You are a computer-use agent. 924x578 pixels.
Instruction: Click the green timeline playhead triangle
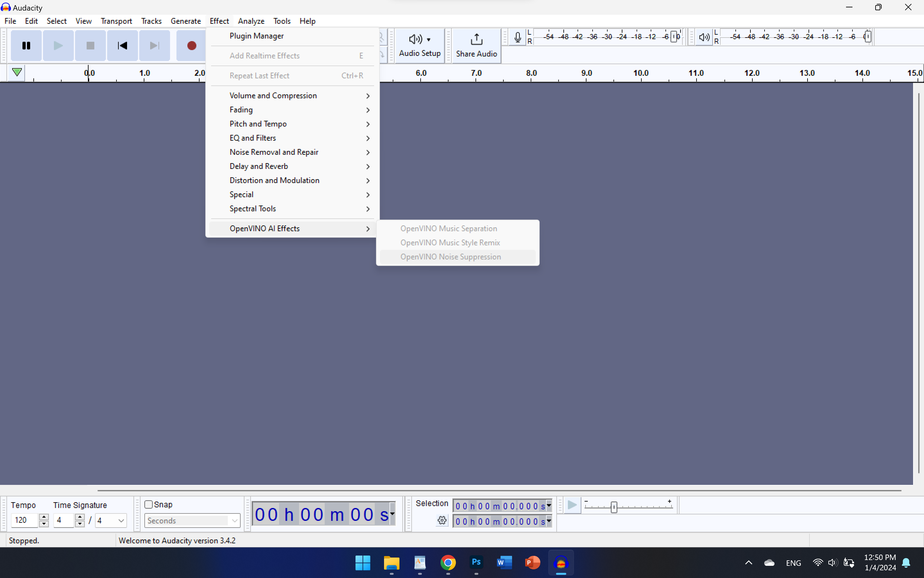[17, 72]
